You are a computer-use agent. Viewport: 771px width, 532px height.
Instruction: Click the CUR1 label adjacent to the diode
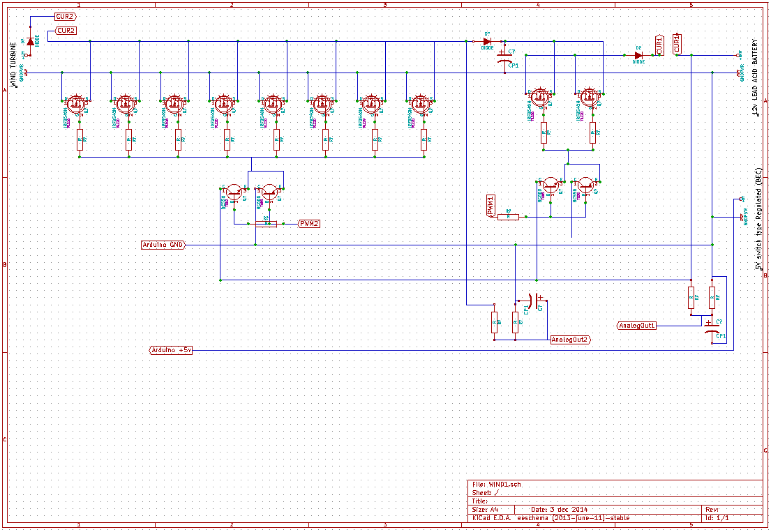[659, 45]
